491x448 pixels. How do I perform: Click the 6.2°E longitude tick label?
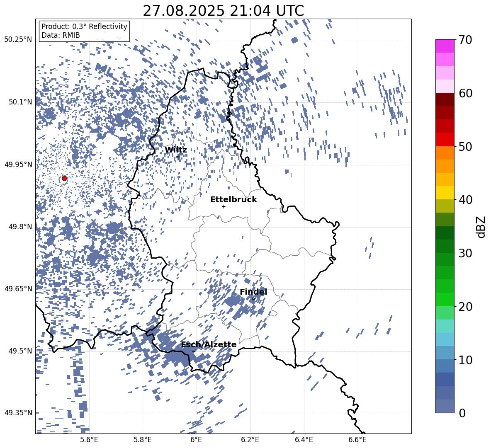(250, 440)
